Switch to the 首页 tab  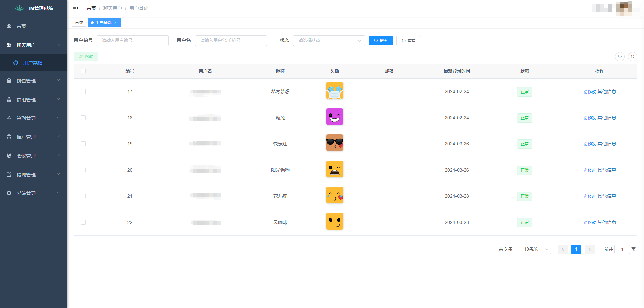79,22
